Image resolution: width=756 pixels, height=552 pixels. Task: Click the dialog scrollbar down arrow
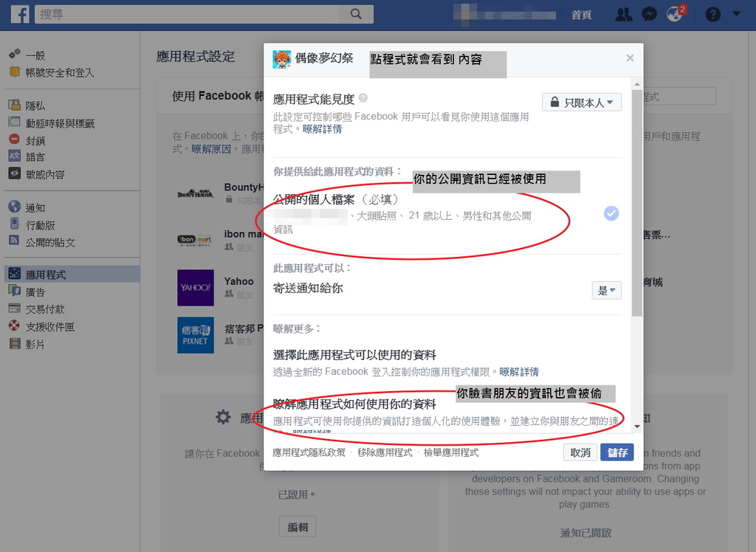click(x=637, y=426)
